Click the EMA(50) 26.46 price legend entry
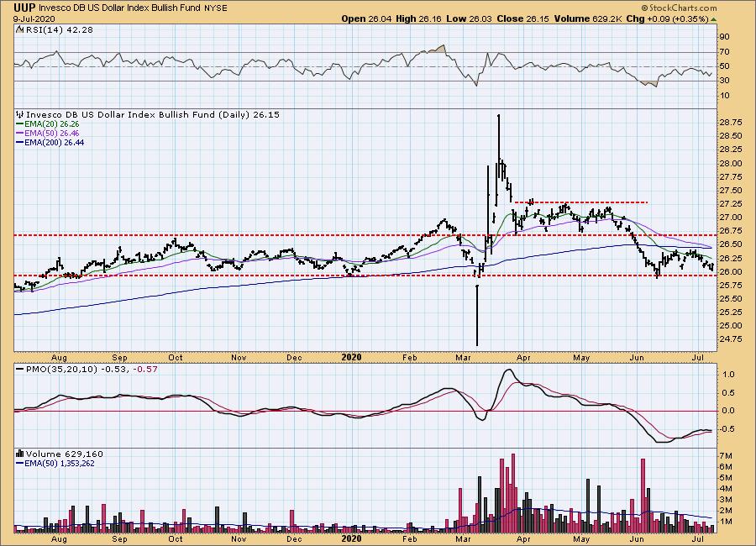Viewport: 756px width, 546px height. [48, 133]
